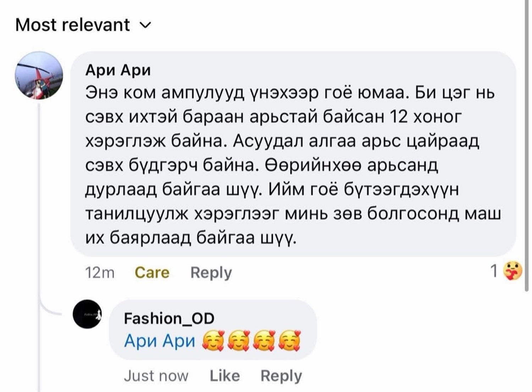The width and height of the screenshot is (532, 392).
Task: Click the third smiling hearts emoji in reply
Action: [x=264, y=341]
